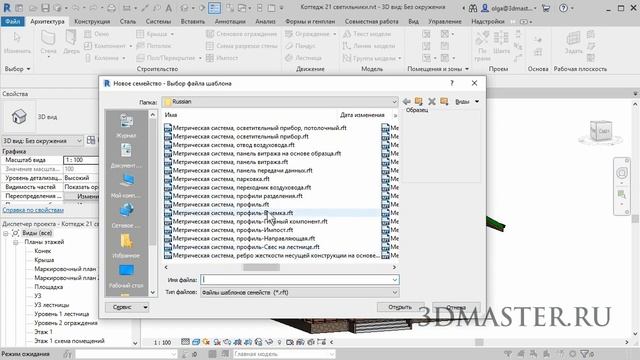Image resolution: width=640 pixels, height=360 pixels.
Task: Click the dialog help question mark
Action: coord(452,83)
